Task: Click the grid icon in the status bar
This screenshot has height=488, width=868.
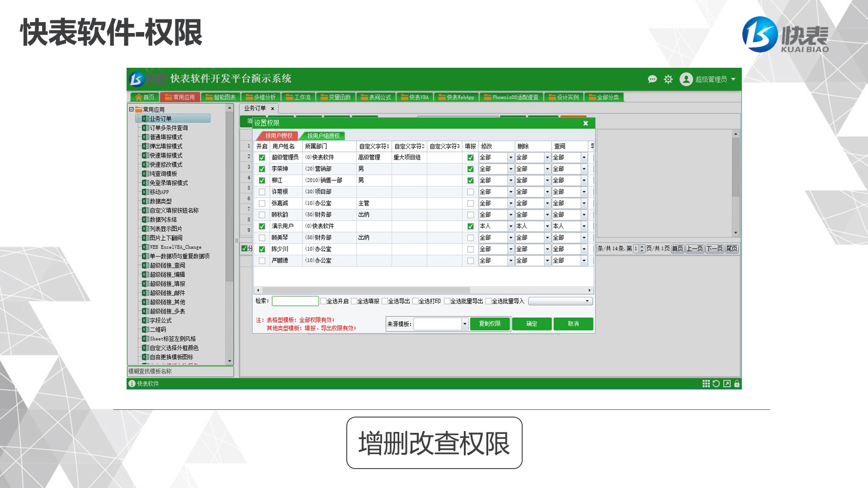Action: tap(706, 384)
